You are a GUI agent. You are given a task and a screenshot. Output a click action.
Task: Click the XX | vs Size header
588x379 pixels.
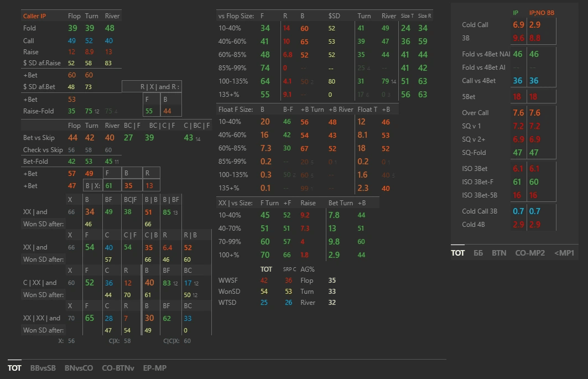click(236, 203)
